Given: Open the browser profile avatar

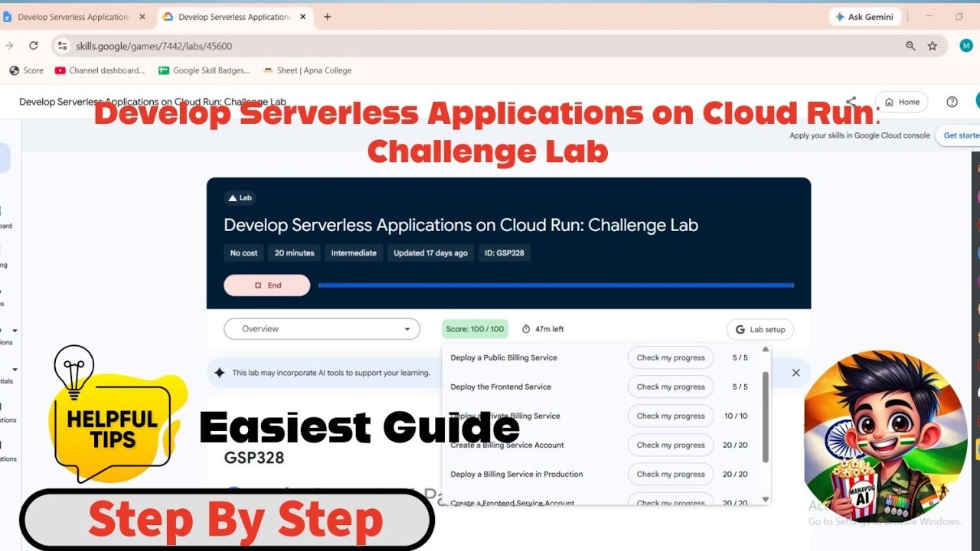Looking at the screenshot, I should click(x=966, y=46).
